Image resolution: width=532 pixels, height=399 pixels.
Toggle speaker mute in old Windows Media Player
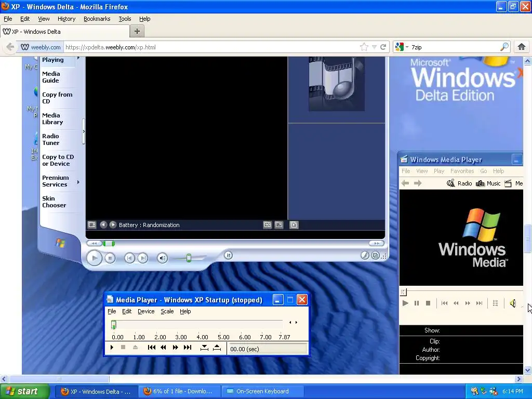tap(513, 303)
